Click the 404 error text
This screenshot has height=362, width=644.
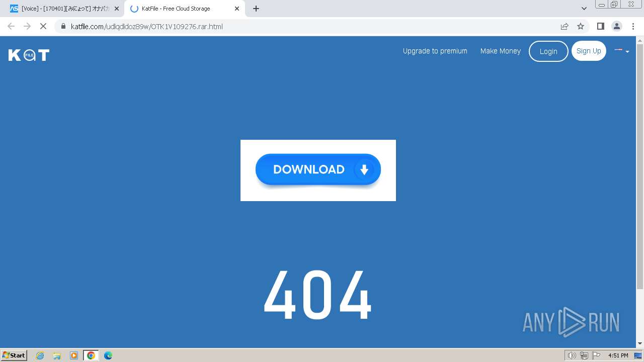coord(318,295)
